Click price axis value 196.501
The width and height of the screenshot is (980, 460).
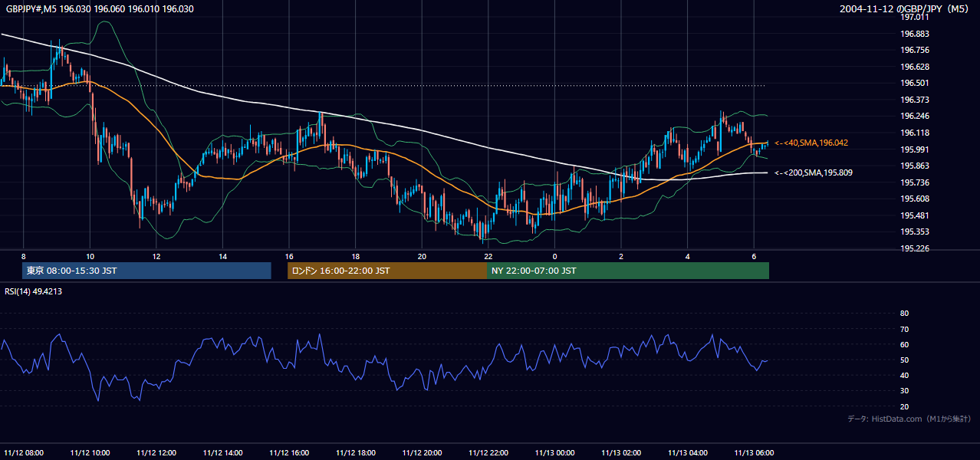pos(915,83)
